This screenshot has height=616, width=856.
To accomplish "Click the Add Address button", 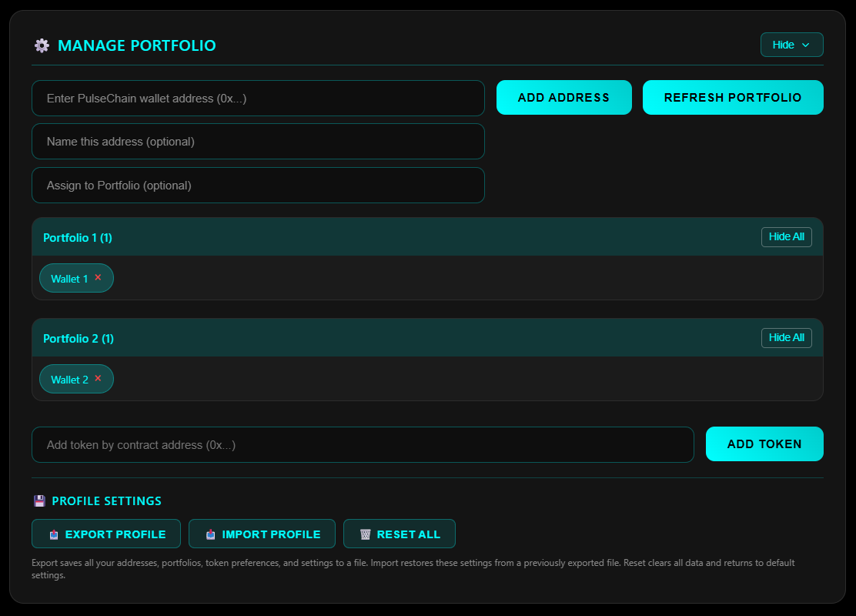I will (564, 98).
